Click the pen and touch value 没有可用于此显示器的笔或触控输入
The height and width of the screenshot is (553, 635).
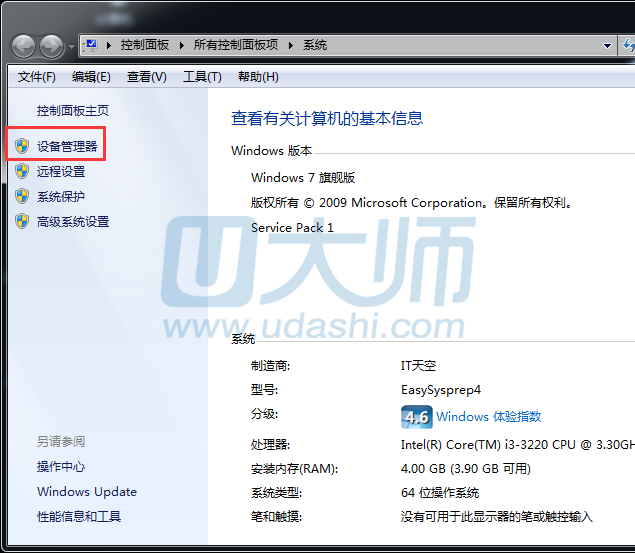point(496,517)
